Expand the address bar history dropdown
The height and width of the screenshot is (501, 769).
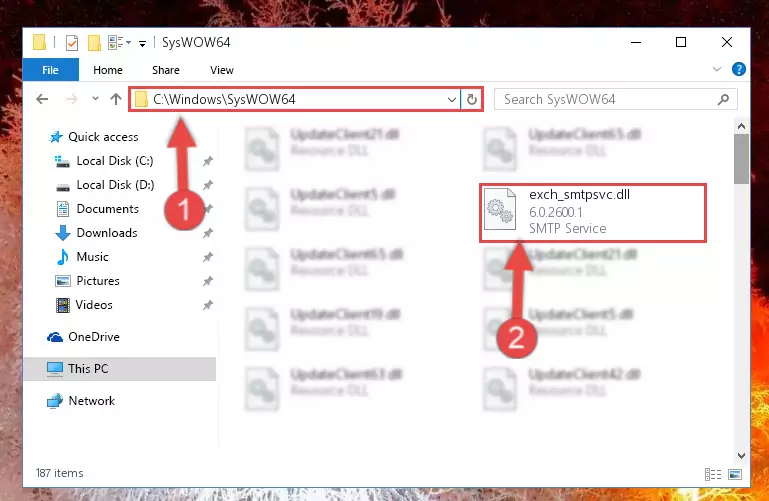click(x=452, y=100)
